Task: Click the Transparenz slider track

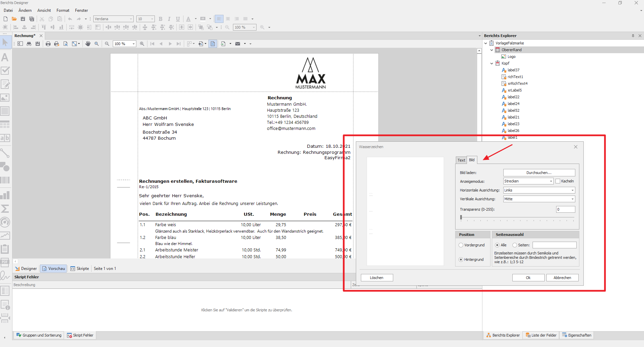Action: (x=517, y=218)
